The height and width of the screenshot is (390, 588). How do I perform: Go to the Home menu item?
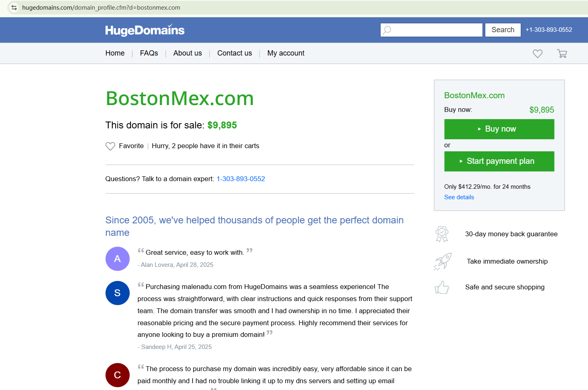pos(115,53)
